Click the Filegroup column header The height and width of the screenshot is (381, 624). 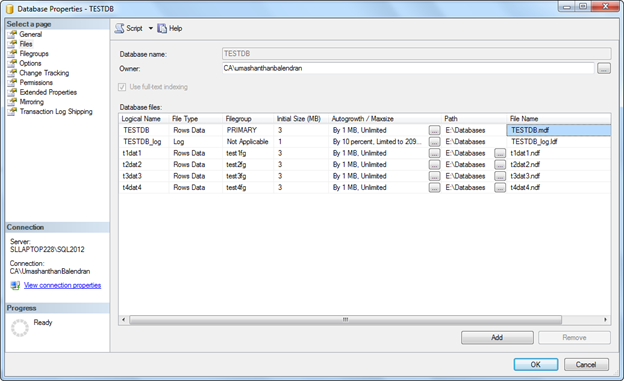tap(248, 119)
